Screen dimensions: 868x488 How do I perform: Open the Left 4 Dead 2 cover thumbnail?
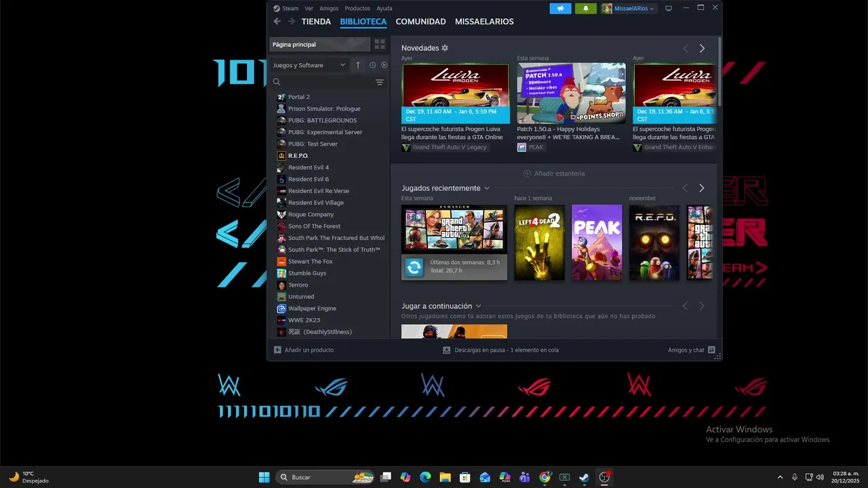(539, 243)
